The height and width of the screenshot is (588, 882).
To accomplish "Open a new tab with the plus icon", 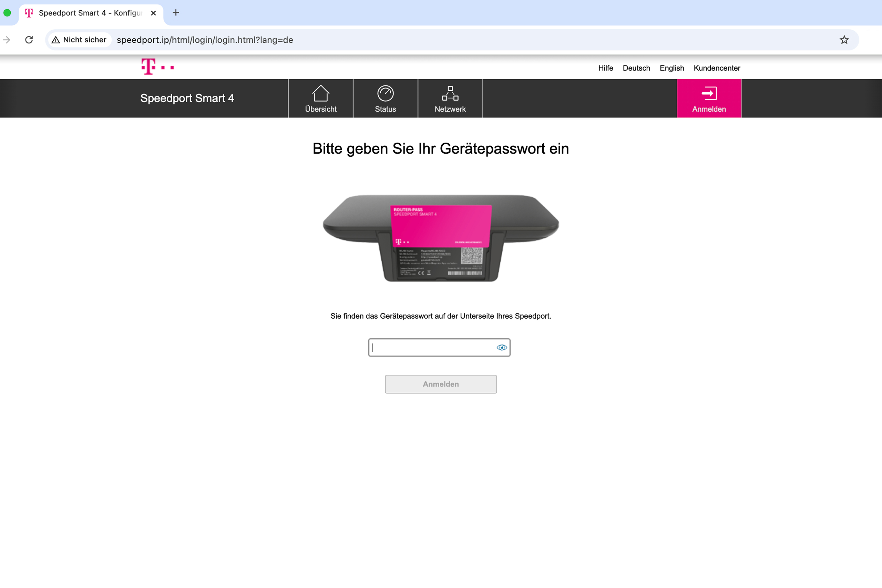I will 175,13.
